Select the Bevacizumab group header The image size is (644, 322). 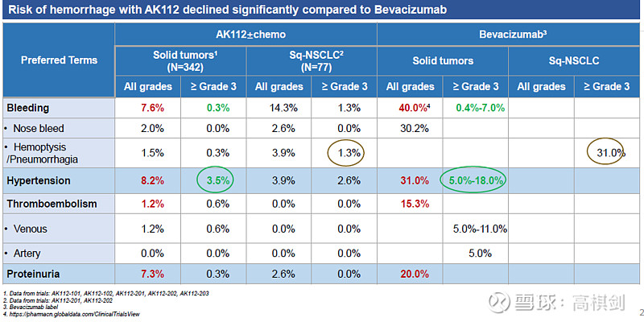(x=509, y=35)
